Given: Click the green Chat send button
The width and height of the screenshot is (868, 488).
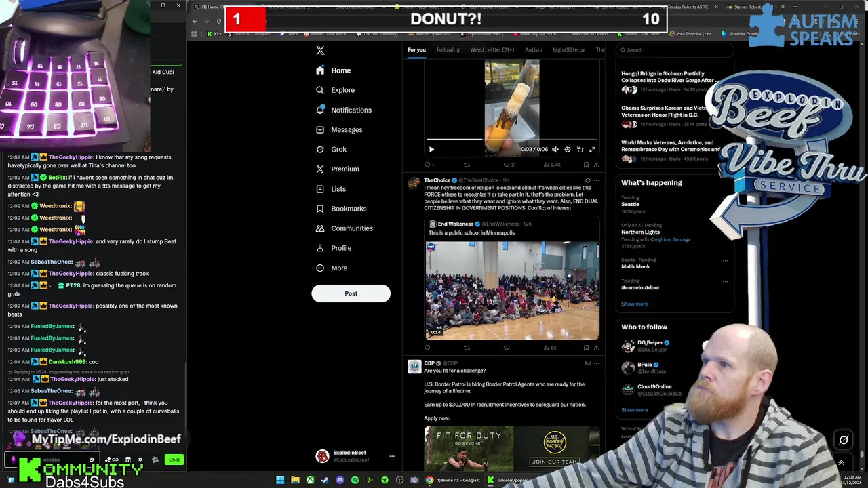Looking at the screenshot, I should click(x=174, y=460).
